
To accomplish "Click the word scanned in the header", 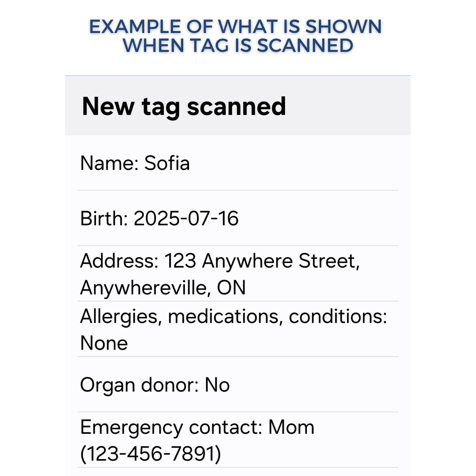I will click(236, 106).
